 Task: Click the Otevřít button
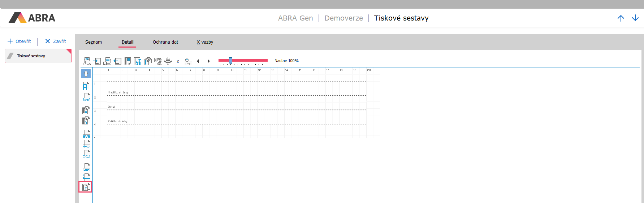point(20,41)
